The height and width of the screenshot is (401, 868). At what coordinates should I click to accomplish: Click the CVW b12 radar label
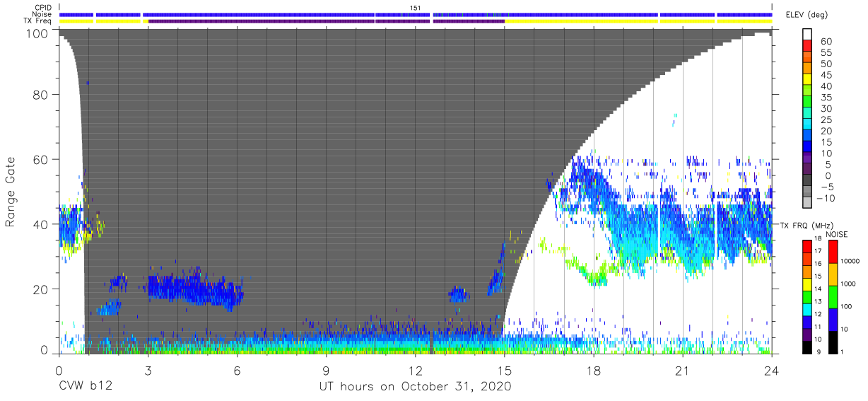coord(86,387)
